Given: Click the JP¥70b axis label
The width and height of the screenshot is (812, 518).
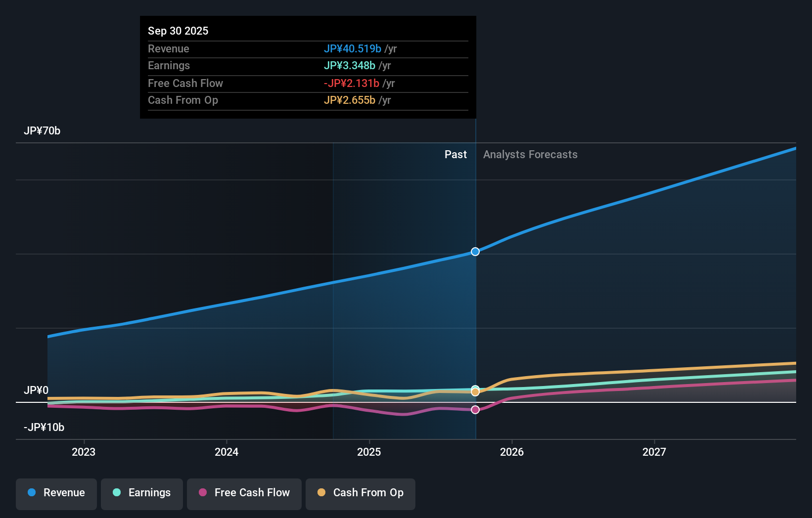Looking at the screenshot, I should click(x=42, y=130).
